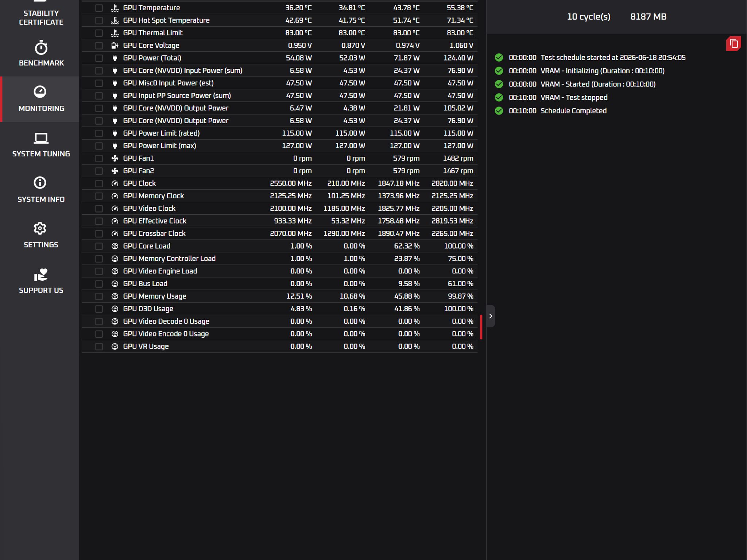Click thermometer icon beside GPU Thermal Limit
The image size is (747, 560).
click(x=115, y=33)
